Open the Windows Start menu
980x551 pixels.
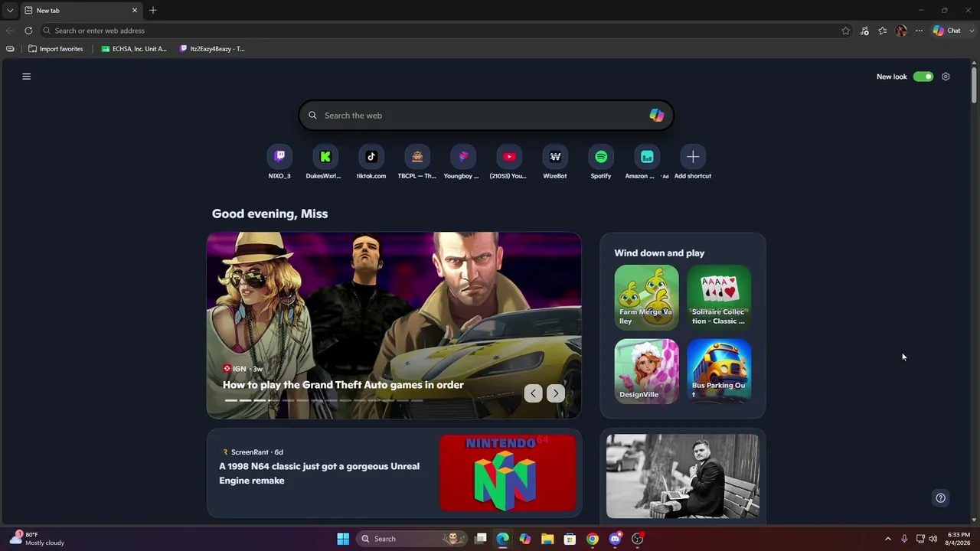coord(343,539)
